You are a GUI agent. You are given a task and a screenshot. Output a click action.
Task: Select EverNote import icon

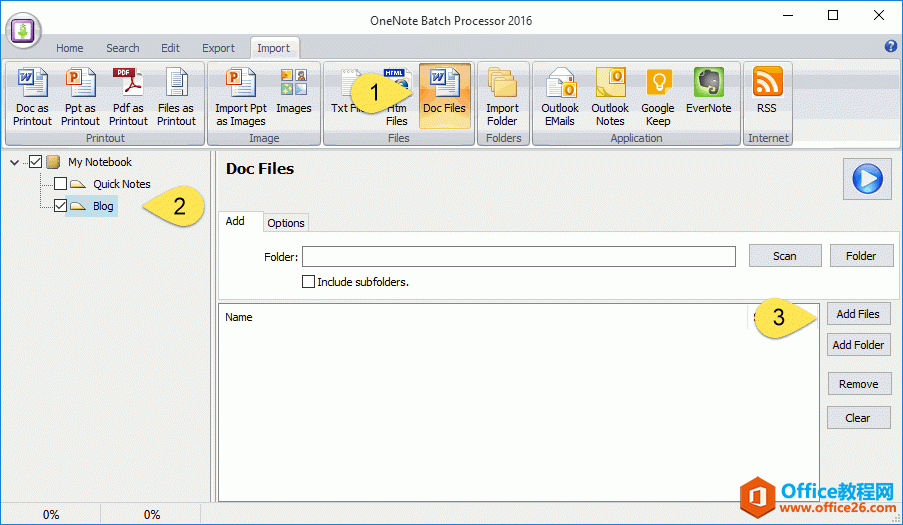point(708,97)
